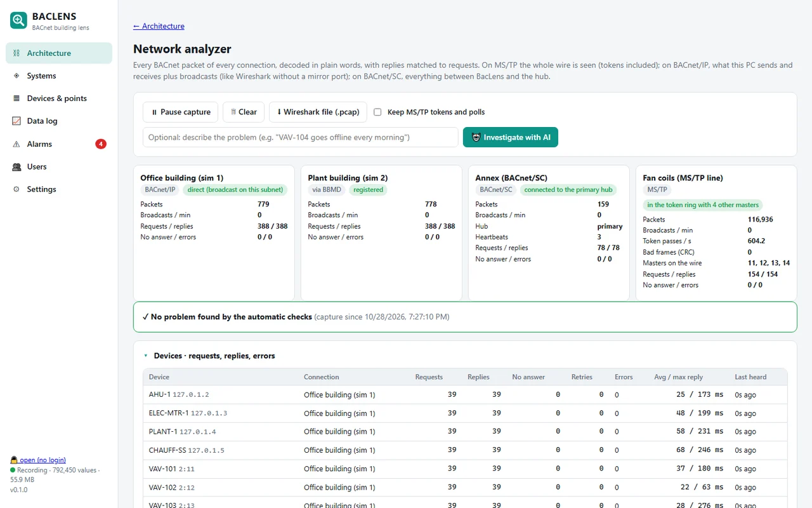Click the Settings gear icon
812x508 pixels.
point(16,189)
